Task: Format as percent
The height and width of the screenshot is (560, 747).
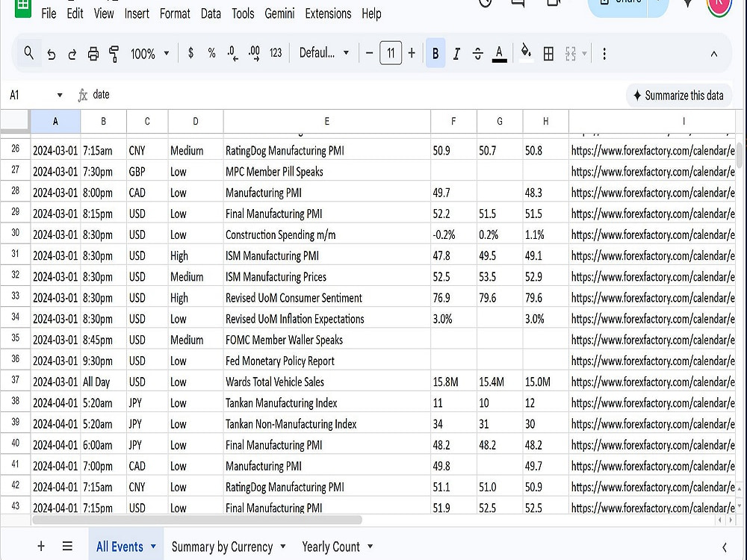Action: pos(211,53)
